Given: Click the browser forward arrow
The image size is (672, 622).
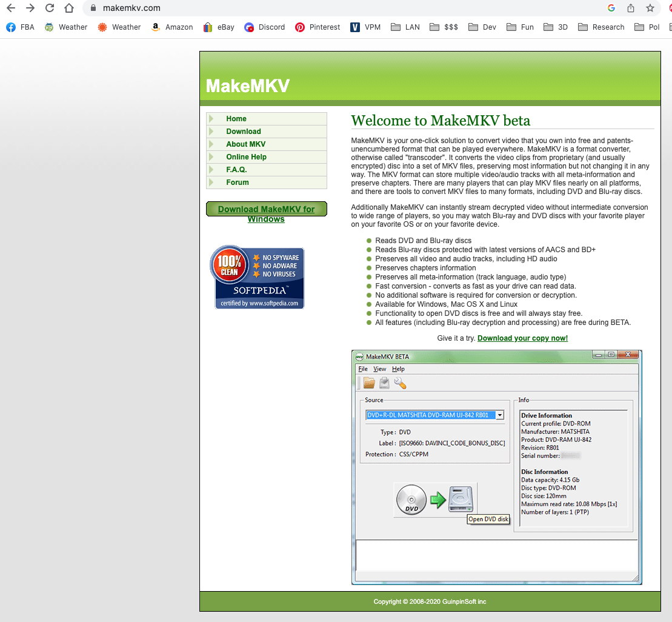Looking at the screenshot, I should click(30, 8).
